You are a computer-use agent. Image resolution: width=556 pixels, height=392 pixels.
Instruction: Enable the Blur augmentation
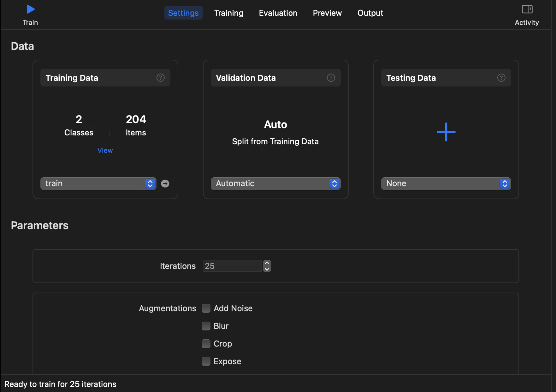206,326
